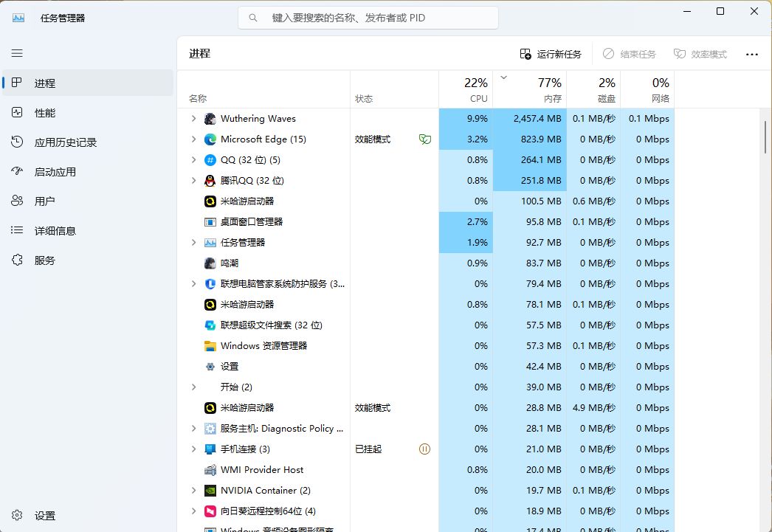The width and height of the screenshot is (772, 532).
Task: Expand the 向日葵远程控制64位 (4) group
Action: click(193, 511)
